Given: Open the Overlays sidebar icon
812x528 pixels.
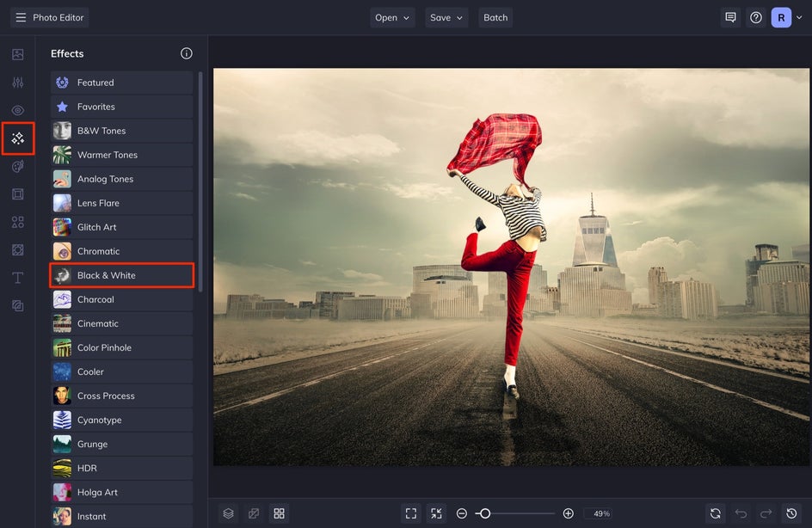Looking at the screenshot, I should [17, 250].
